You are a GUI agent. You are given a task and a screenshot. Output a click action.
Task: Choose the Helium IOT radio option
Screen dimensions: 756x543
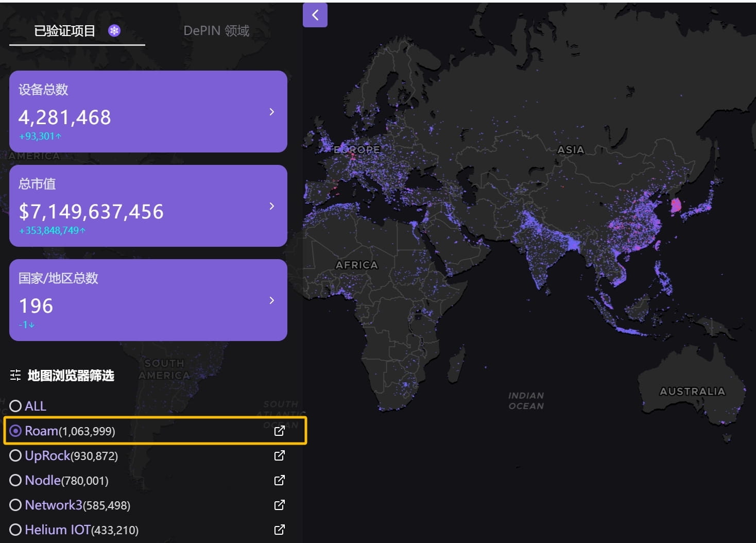click(15, 530)
